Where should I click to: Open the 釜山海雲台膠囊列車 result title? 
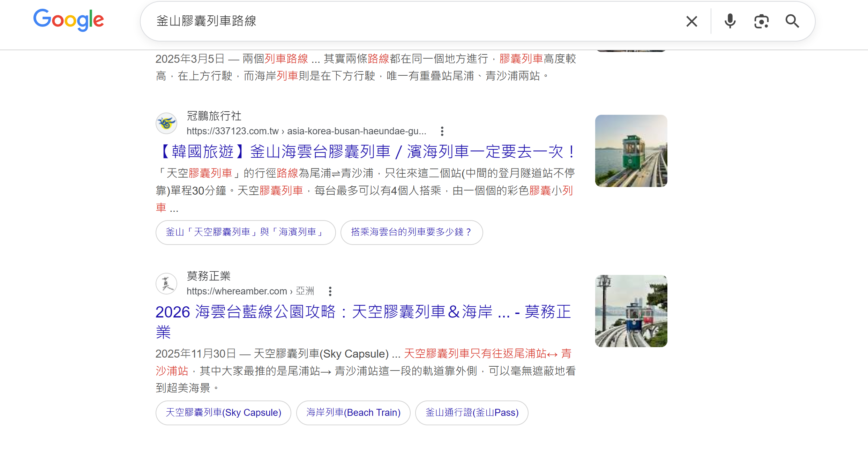(x=366, y=152)
